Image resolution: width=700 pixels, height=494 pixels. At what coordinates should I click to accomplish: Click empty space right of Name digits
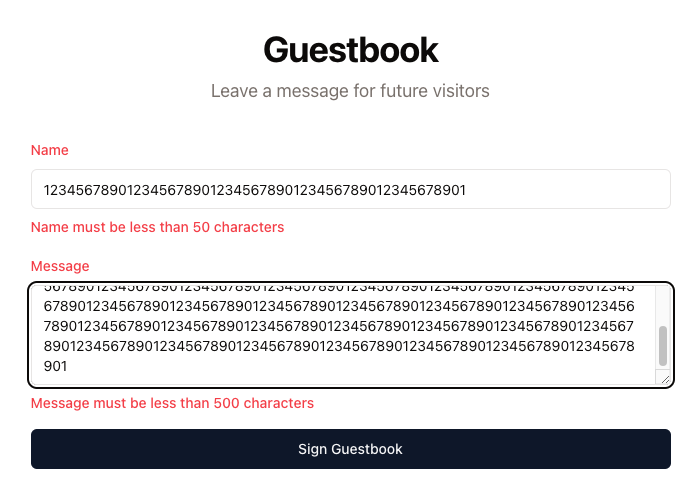point(567,189)
